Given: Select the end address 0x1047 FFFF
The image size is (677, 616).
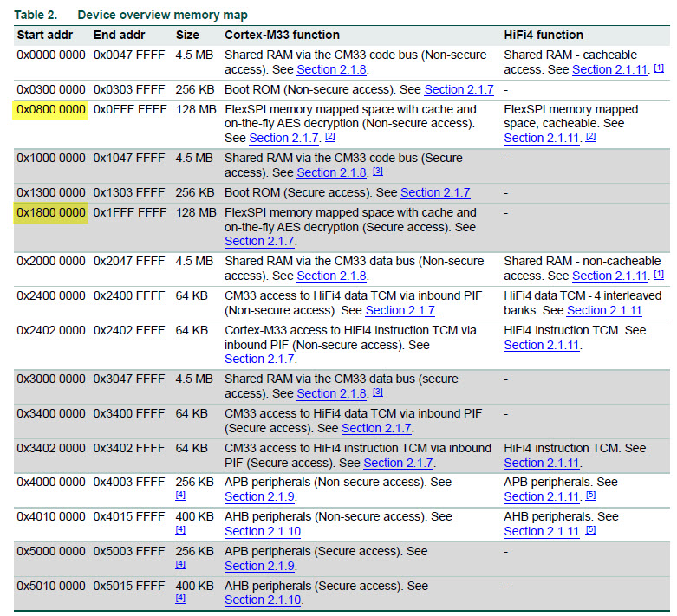Looking at the screenshot, I should pos(129,158).
